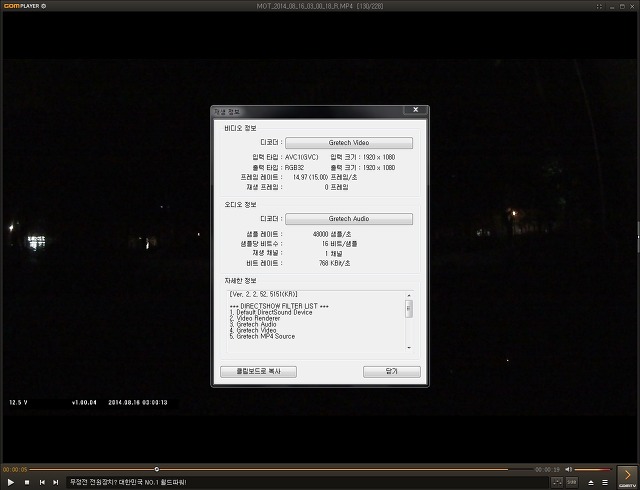
Task: Click the input size value 1920 x 1080
Action: [x=379, y=157]
